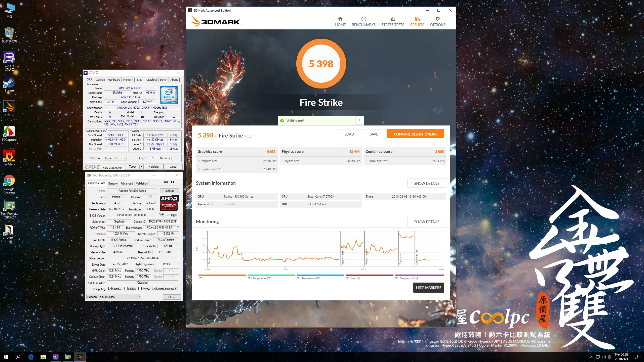Toggle CUDA checkbox in GPU-Z
Screen dimensions: 644x362
(x=126, y=289)
